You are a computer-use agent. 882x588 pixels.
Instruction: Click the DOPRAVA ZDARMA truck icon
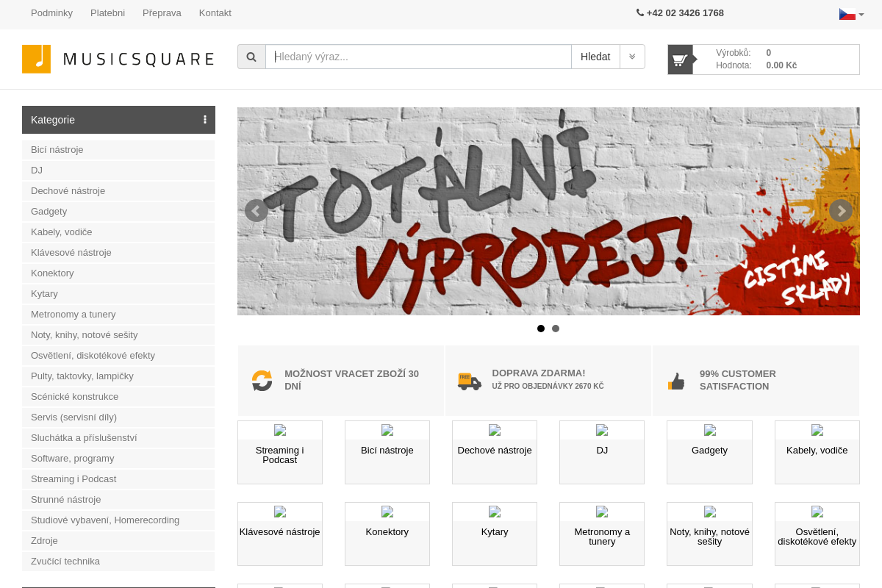click(x=470, y=381)
